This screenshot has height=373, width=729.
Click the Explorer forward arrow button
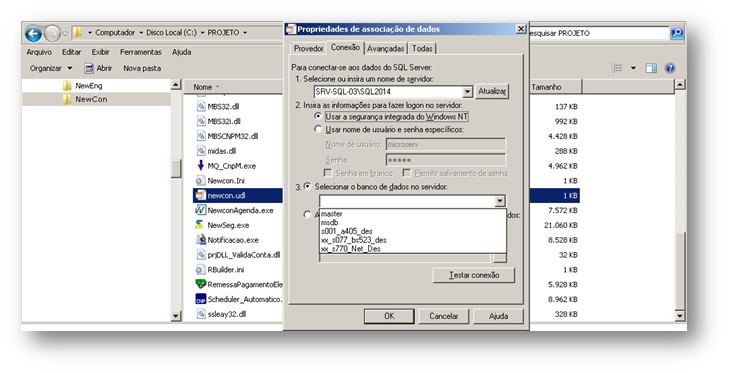(52, 33)
